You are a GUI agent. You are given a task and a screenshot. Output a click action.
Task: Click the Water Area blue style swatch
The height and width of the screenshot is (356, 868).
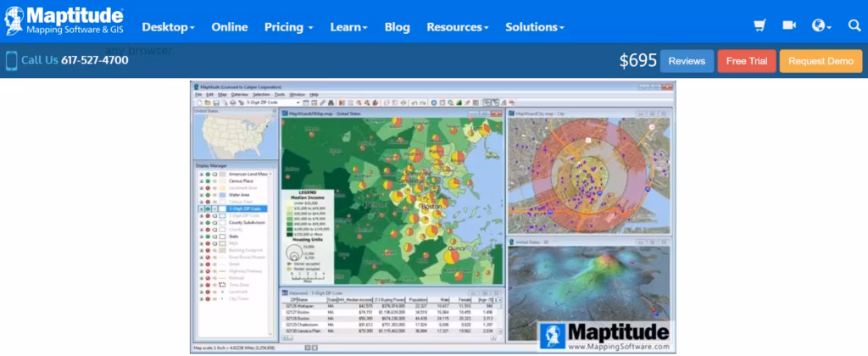click(x=223, y=195)
